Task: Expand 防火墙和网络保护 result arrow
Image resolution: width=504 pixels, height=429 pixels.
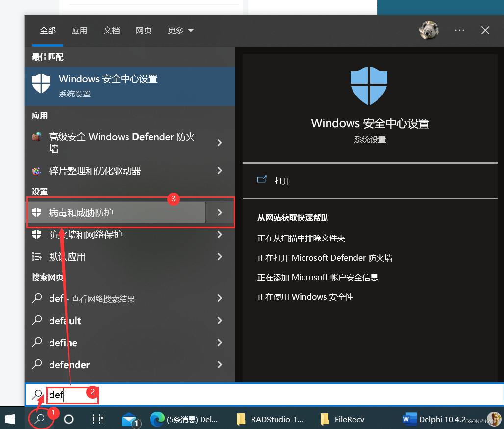Action: coord(220,235)
